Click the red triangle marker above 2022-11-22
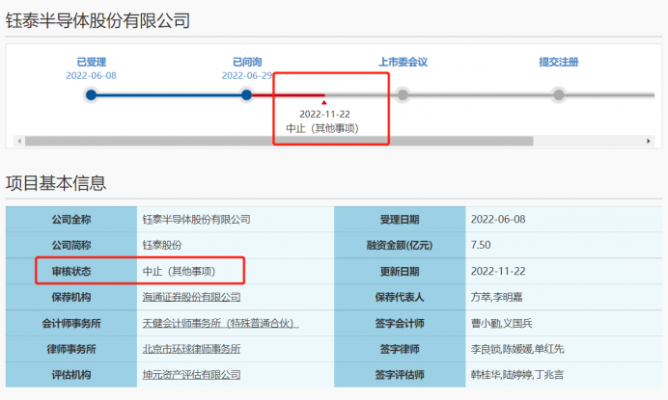The width and height of the screenshot is (668, 400). point(323,101)
